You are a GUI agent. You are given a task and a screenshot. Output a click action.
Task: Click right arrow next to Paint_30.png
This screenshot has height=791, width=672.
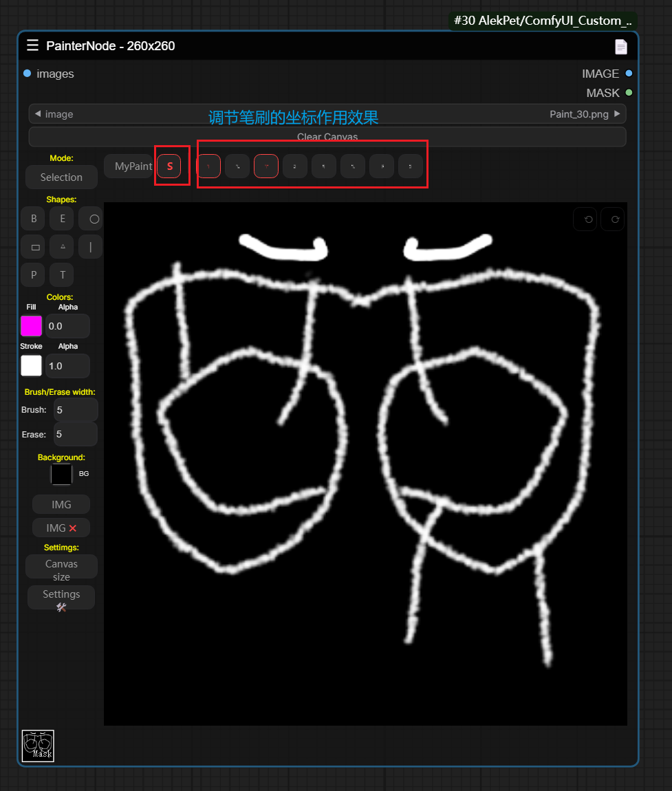617,114
